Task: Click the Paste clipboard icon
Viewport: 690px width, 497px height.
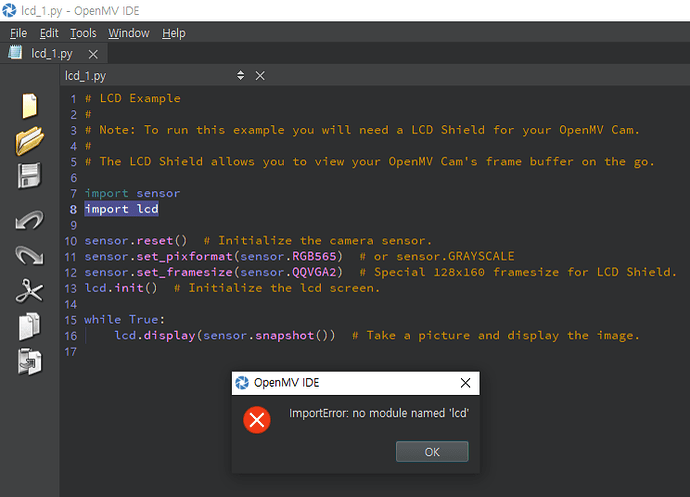Action: pyautogui.click(x=29, y=361)
